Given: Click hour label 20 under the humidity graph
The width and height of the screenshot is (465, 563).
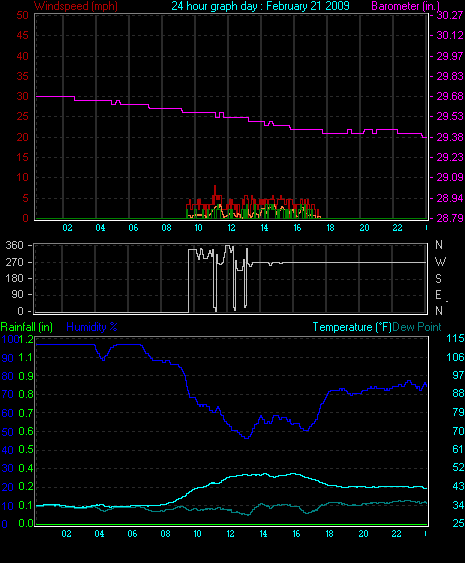Looking at the screenshot, I should click(363, 534).
